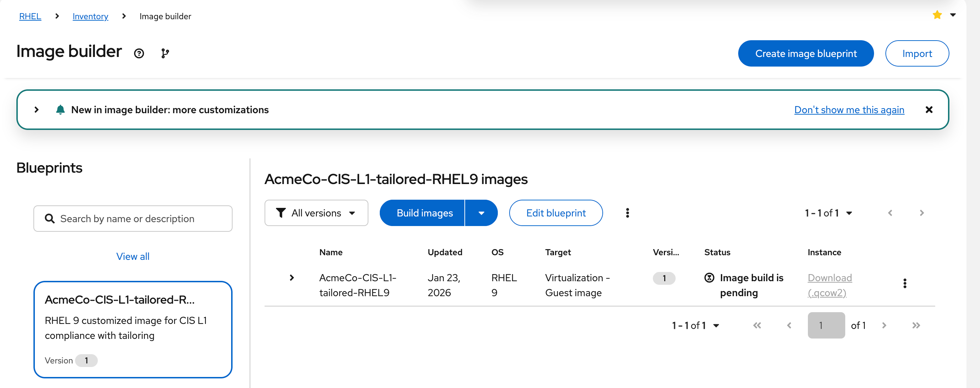
Task: Click Don't show me this again link
Action: pos(849,110)
